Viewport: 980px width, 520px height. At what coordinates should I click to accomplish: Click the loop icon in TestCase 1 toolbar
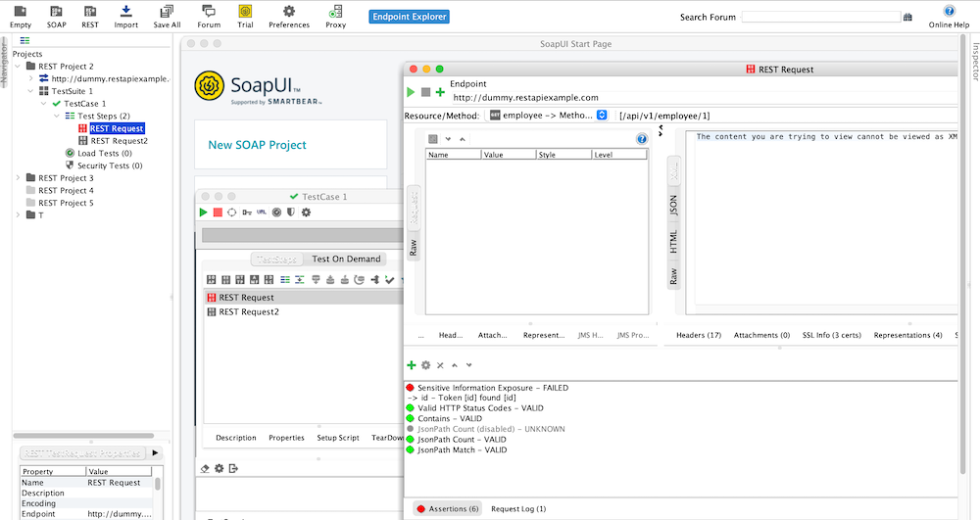[232, 213]
